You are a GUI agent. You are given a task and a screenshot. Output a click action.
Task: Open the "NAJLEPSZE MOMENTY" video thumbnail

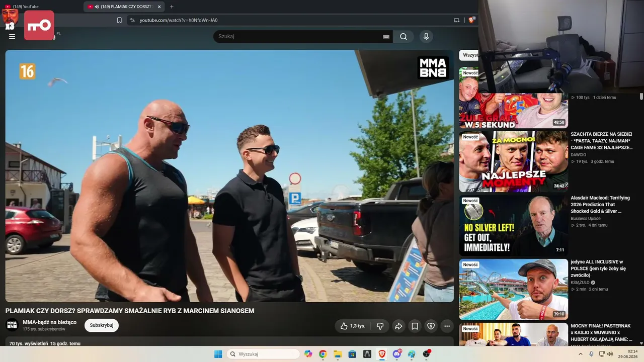[x=513, y=161]
